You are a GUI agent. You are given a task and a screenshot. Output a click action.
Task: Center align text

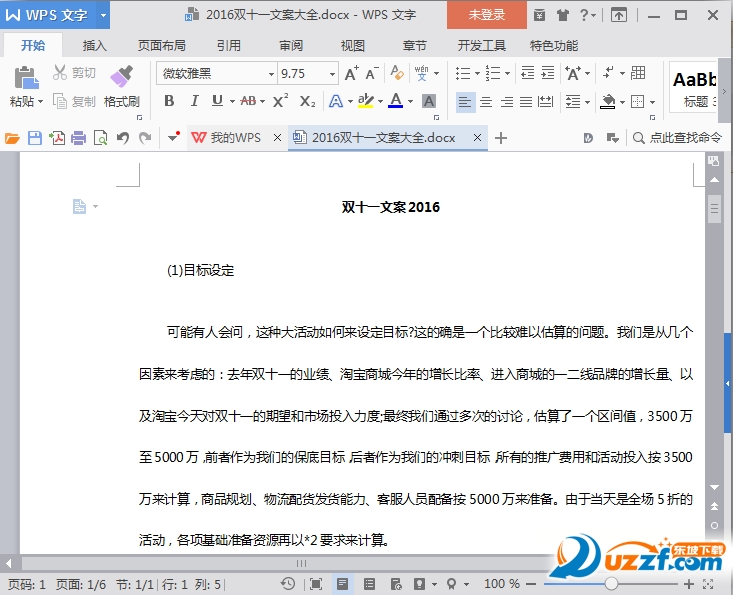[x=486, y=101]
